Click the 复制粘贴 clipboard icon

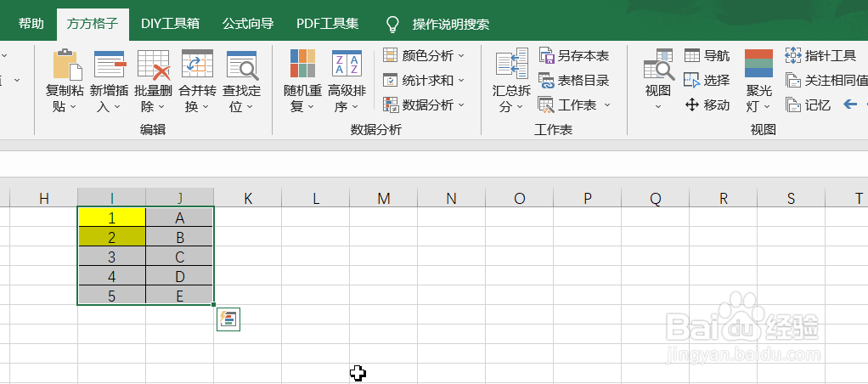68,65
